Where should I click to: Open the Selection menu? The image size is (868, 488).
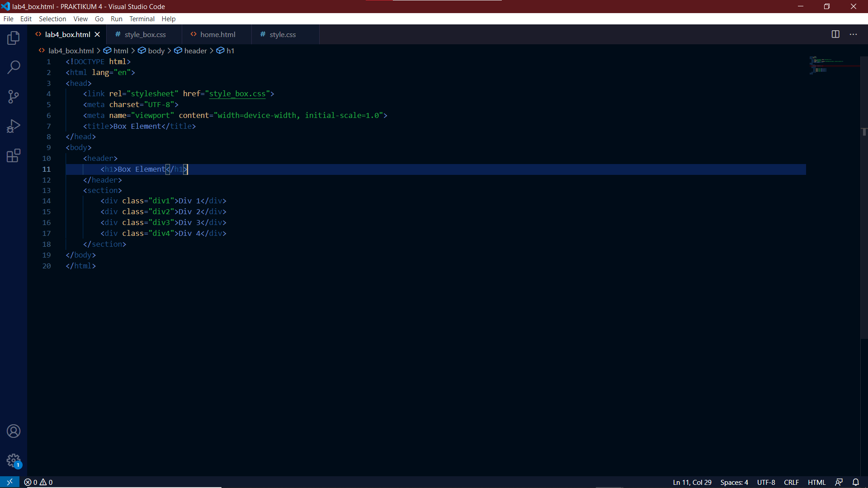(52, 19)
